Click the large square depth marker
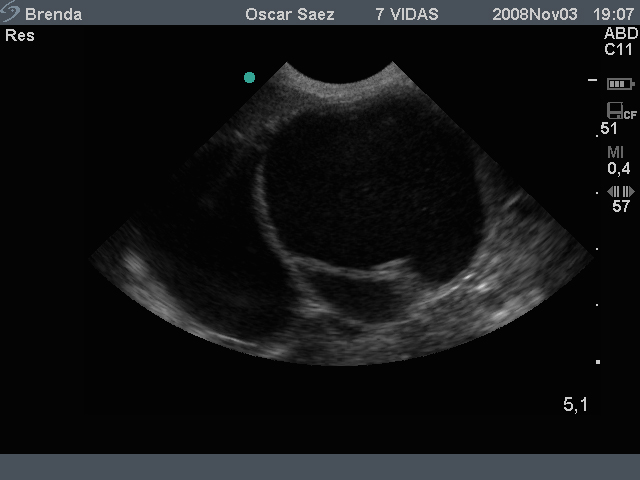The image size is (640, 480). [x=598, y=362]
